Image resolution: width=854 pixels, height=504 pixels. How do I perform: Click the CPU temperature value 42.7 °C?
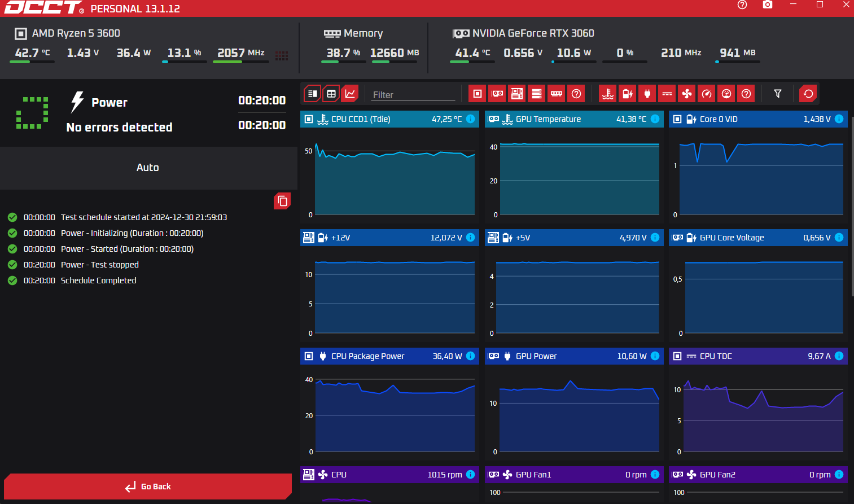33,53
